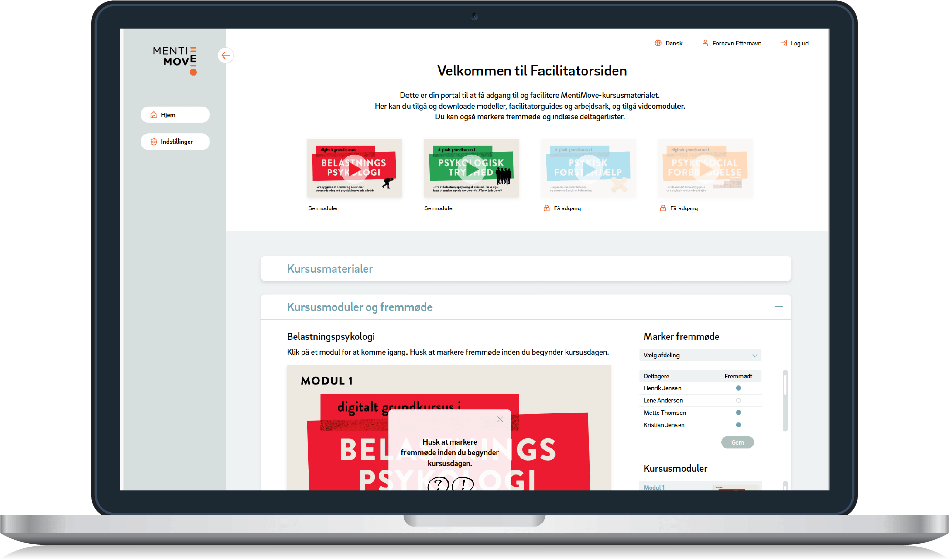Click Se moduler under Belastningspsykologi

(x=323, y=208)
